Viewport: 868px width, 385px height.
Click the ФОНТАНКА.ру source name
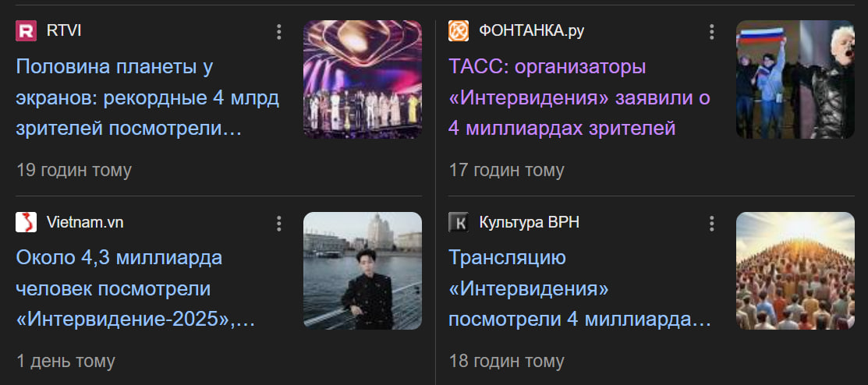(x=531, y=31)
